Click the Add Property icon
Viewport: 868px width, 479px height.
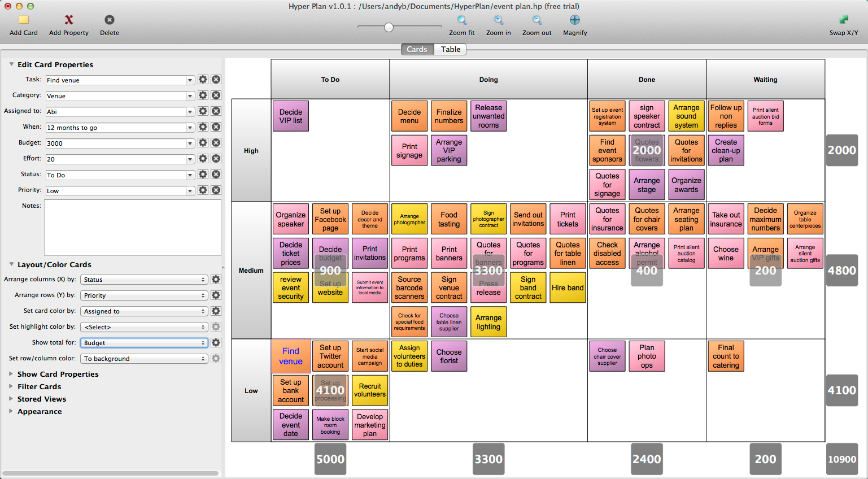pos(69,20)
